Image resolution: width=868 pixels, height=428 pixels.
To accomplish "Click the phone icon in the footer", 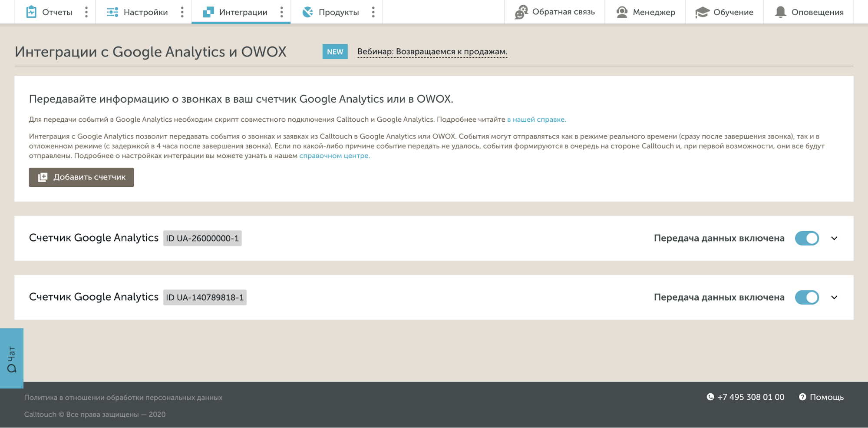I will pyautogui.click(x=710, y=397).
